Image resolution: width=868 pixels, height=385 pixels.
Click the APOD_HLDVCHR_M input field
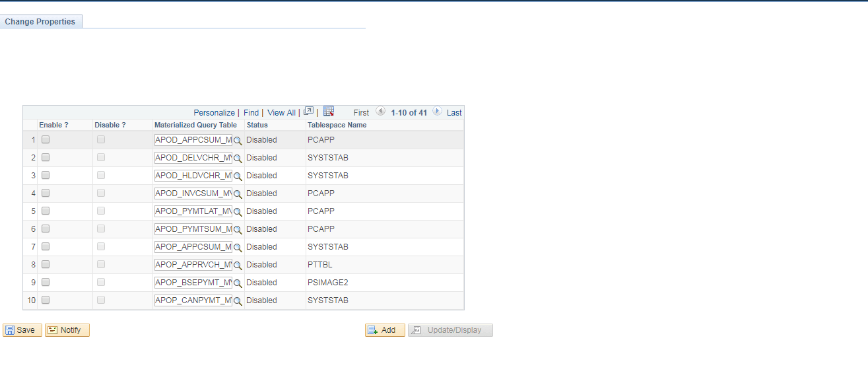(193, 176)
